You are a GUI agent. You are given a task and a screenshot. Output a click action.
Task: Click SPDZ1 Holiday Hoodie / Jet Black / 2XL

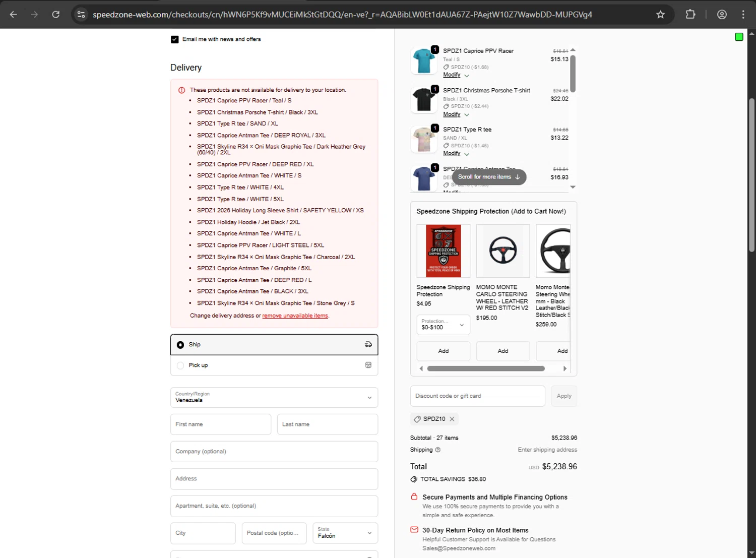(248, 222)
